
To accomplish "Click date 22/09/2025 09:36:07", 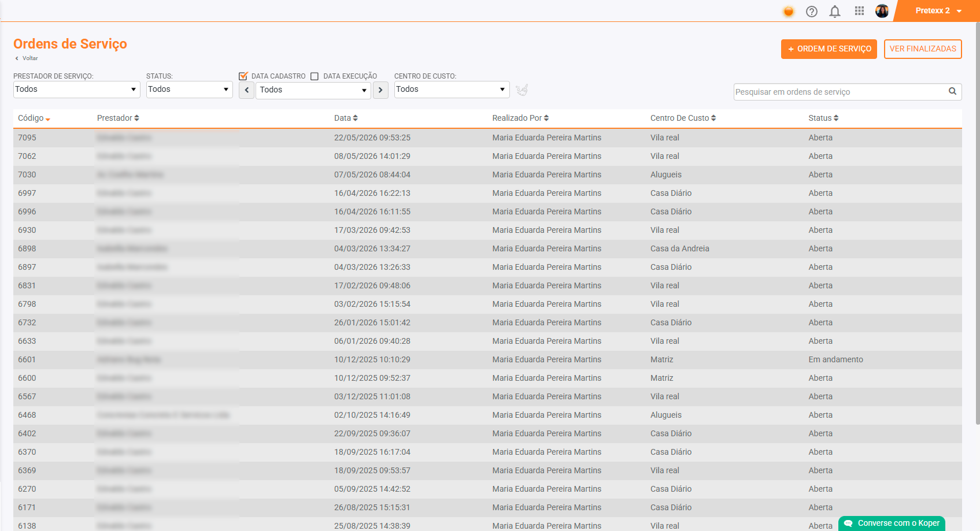I will tap(372, 433).
